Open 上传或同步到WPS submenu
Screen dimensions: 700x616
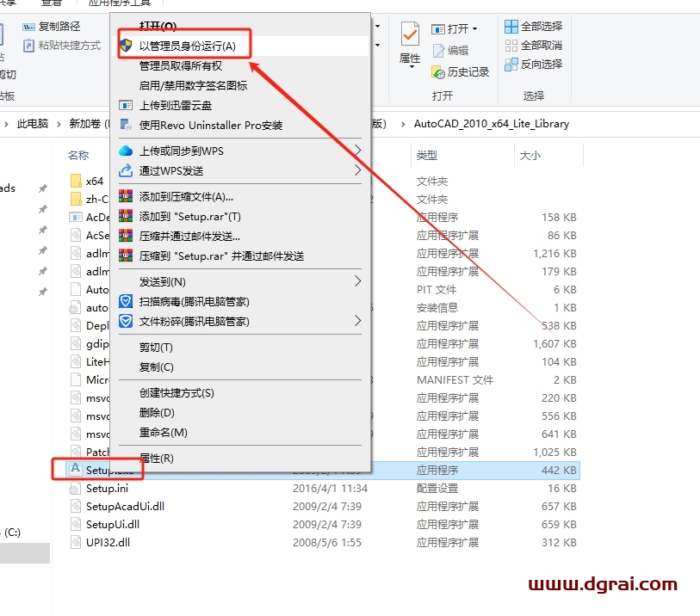182,151
